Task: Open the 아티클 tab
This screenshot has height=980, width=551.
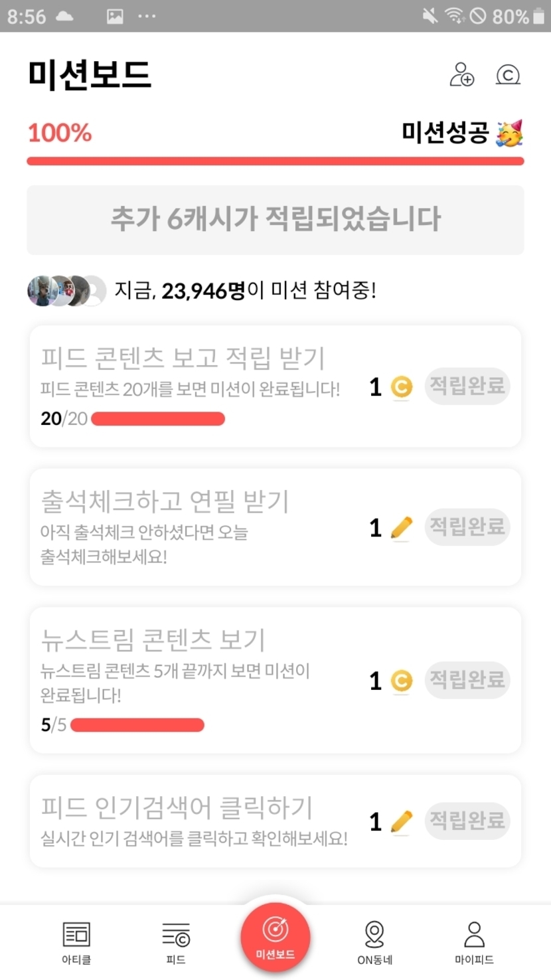Action: [x=76, y=941]
